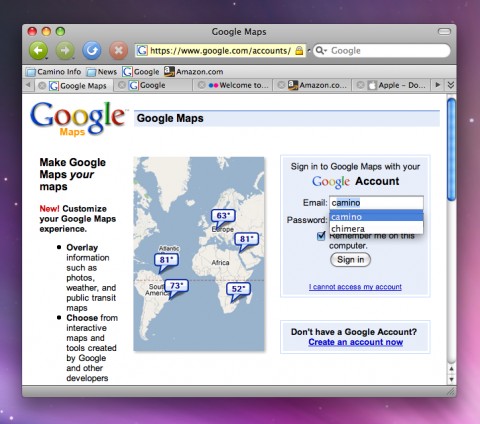Click the scrollbar up arrow
Screen dimensions: 480x424
(451, 369)
